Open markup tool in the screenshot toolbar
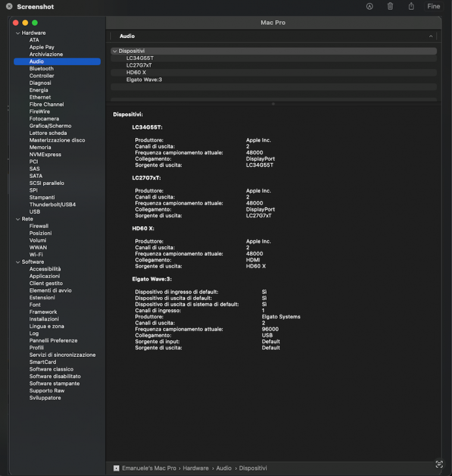This screenshot has width=452, height=476. 369,7
